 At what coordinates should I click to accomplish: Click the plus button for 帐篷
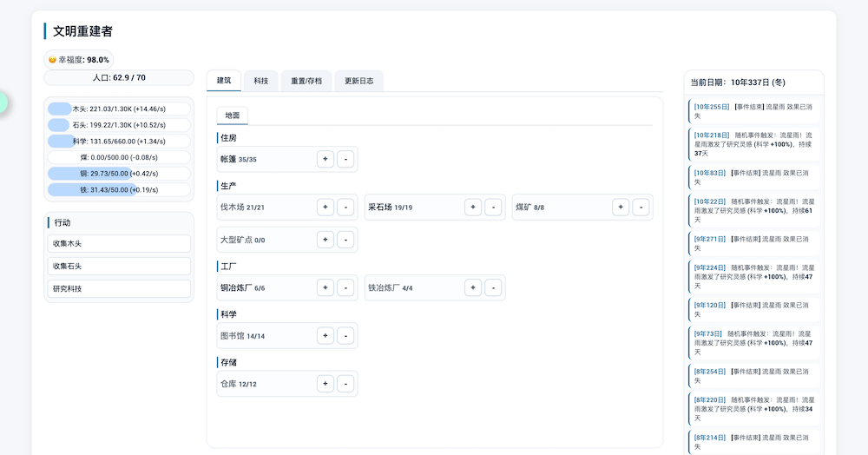[x=325, y=159]
